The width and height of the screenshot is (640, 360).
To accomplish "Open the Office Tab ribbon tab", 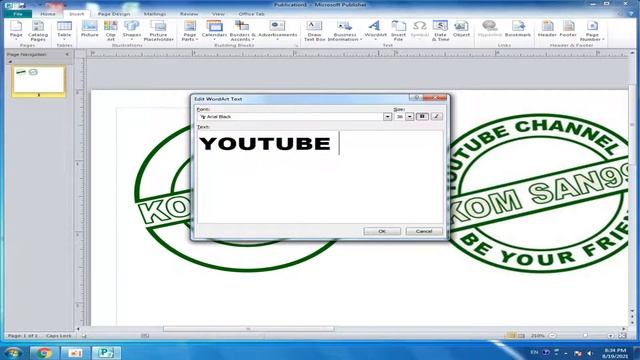I will (x=251, y=14).
